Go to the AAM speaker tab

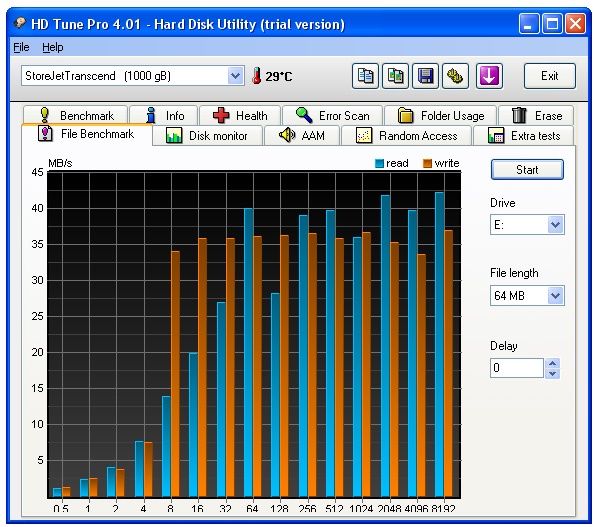(x=302, y=135)
